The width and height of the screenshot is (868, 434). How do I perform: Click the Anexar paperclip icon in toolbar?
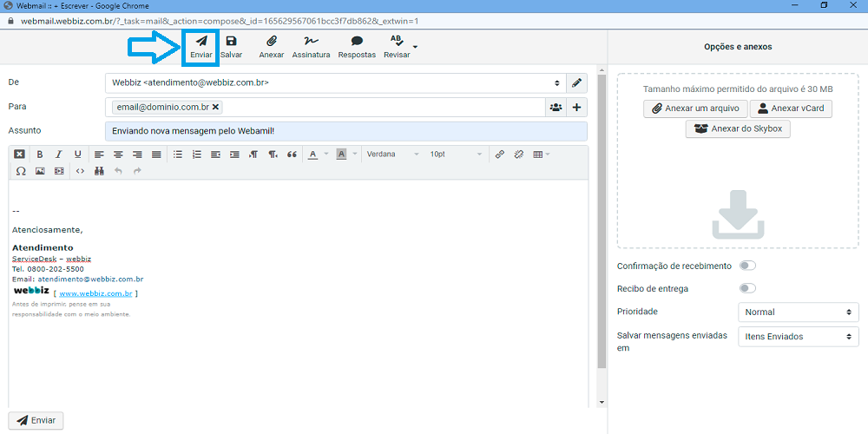(x=271, y=42)
